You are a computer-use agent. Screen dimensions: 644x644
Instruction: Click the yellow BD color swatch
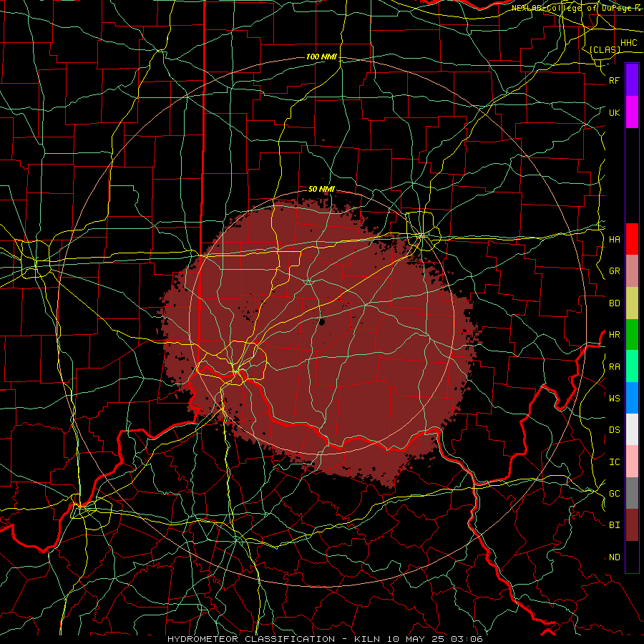tap(632, 303)
